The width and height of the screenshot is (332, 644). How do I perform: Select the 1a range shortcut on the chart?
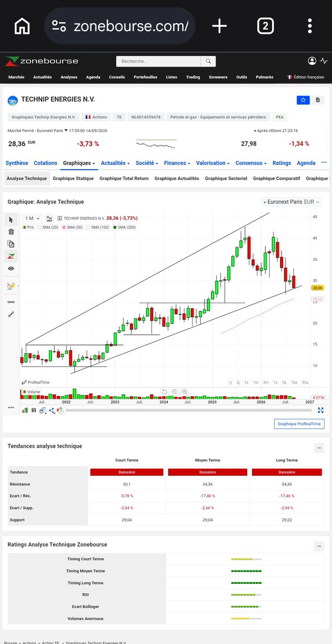coord(275,382)
